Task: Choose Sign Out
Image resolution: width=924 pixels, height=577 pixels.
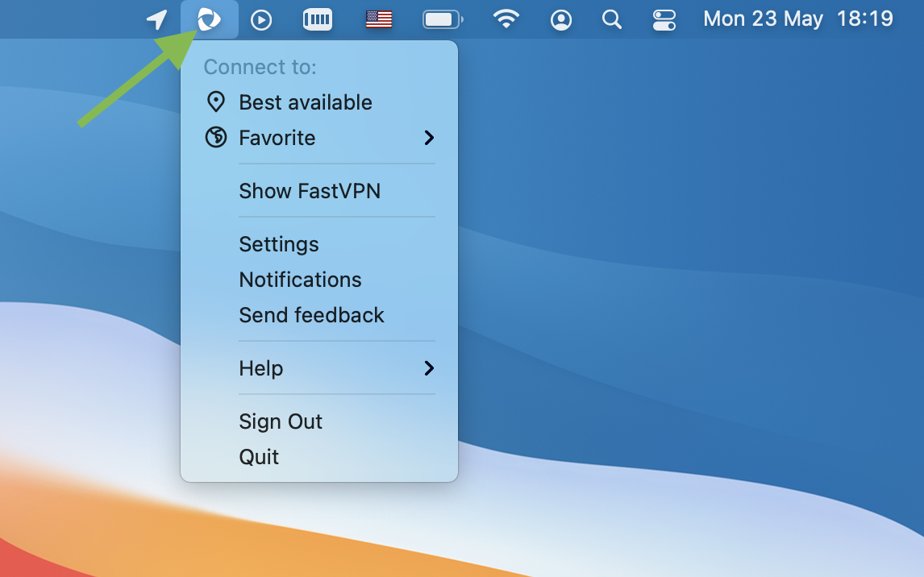Action: [318, 421]
